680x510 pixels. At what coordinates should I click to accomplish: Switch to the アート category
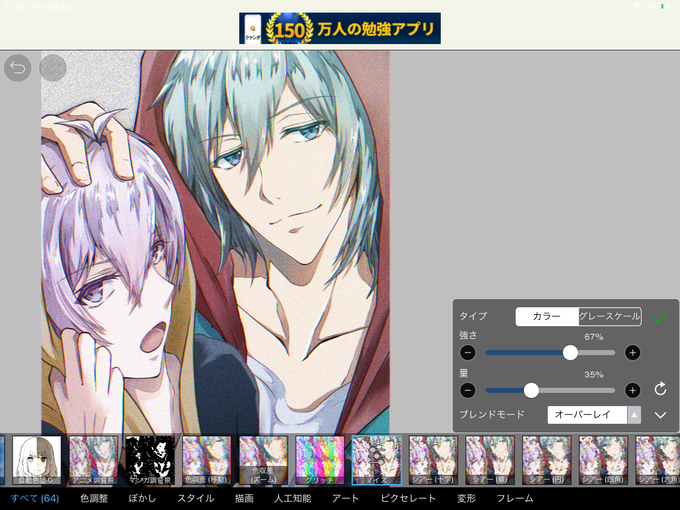tap(346, 498)
